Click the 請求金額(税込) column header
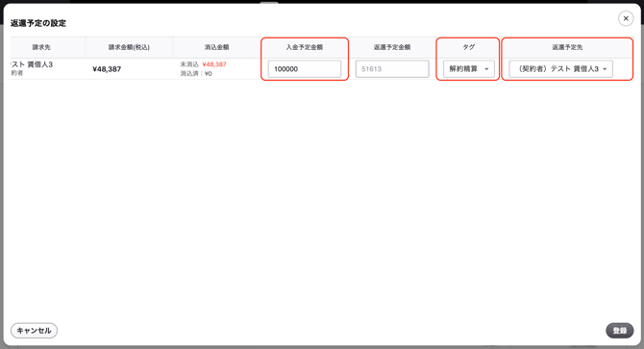The width and height of the screenshot is (644, 349). 129,47
